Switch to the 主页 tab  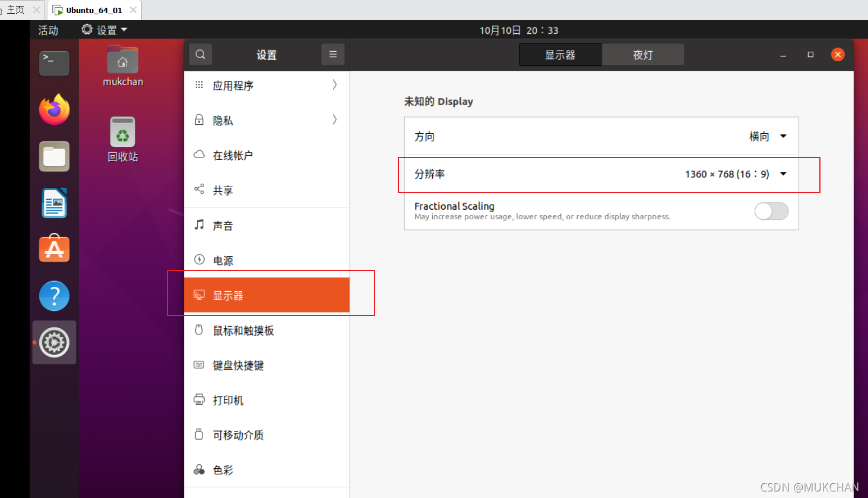click(x=15, y=10)
